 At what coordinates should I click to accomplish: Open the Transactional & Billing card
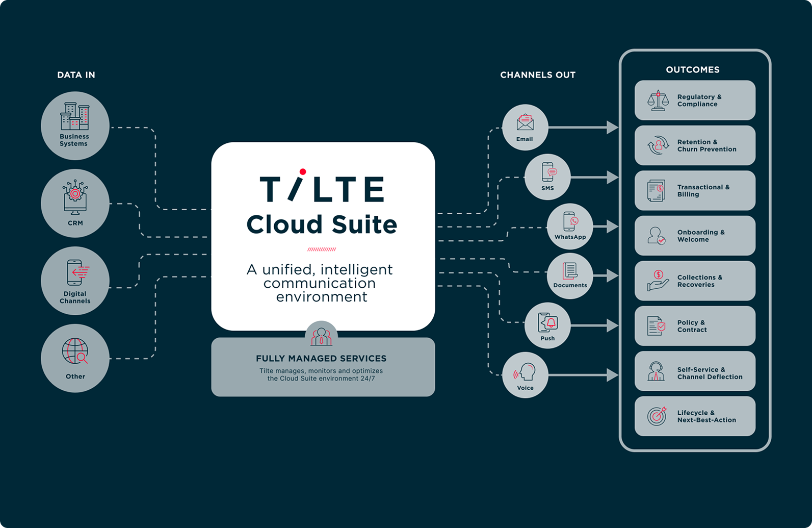[x=695, y=191]
